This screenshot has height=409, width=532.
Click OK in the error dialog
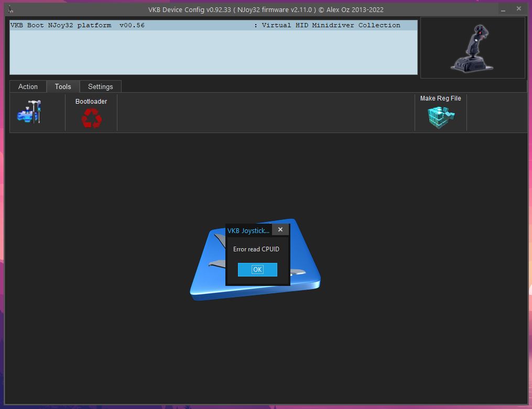click(x=257, y=270)
